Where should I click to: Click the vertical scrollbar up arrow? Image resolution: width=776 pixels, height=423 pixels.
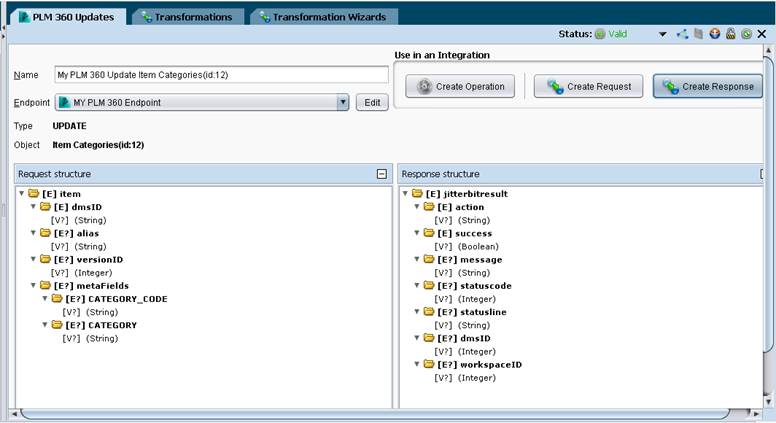coord(769,50)
